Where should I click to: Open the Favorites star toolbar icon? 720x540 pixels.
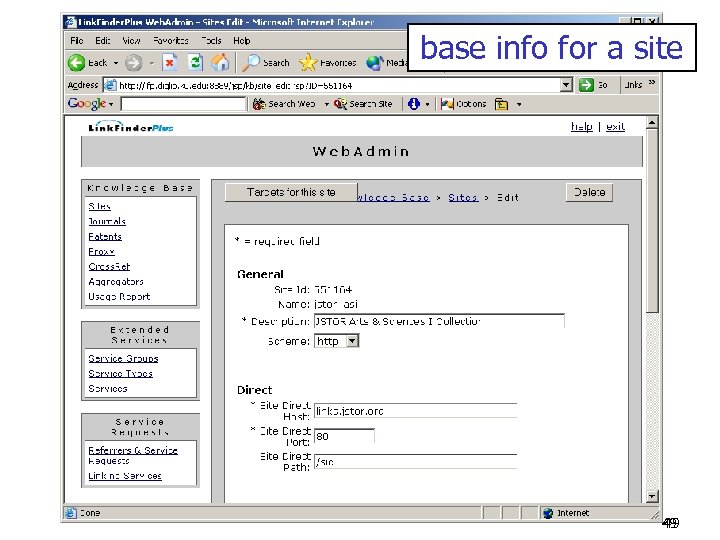click(x=308, y=63)
